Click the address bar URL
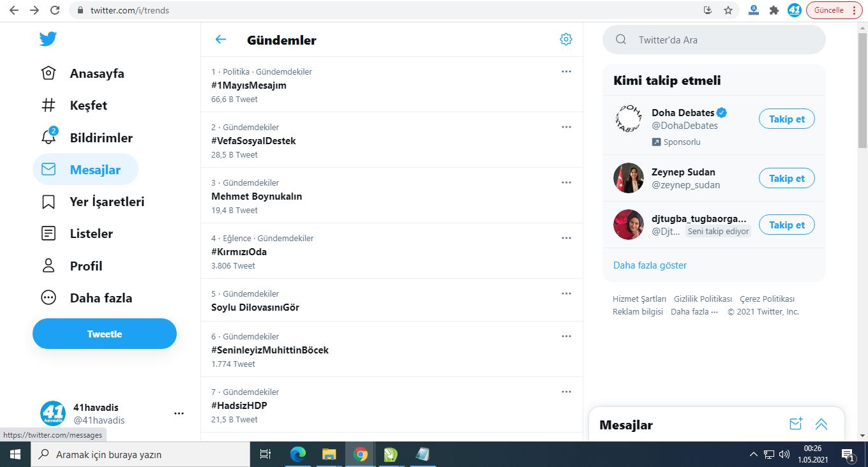 (130, 10)
